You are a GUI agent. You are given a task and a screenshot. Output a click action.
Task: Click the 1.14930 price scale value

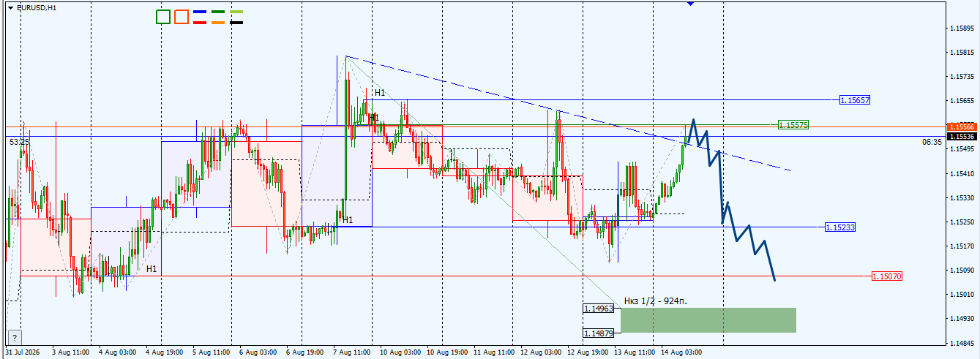962,319
